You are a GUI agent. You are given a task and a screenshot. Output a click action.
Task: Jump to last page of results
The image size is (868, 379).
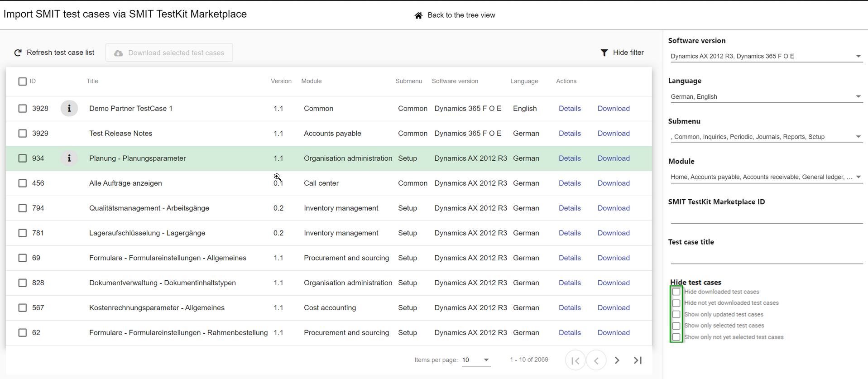point(638,360)
